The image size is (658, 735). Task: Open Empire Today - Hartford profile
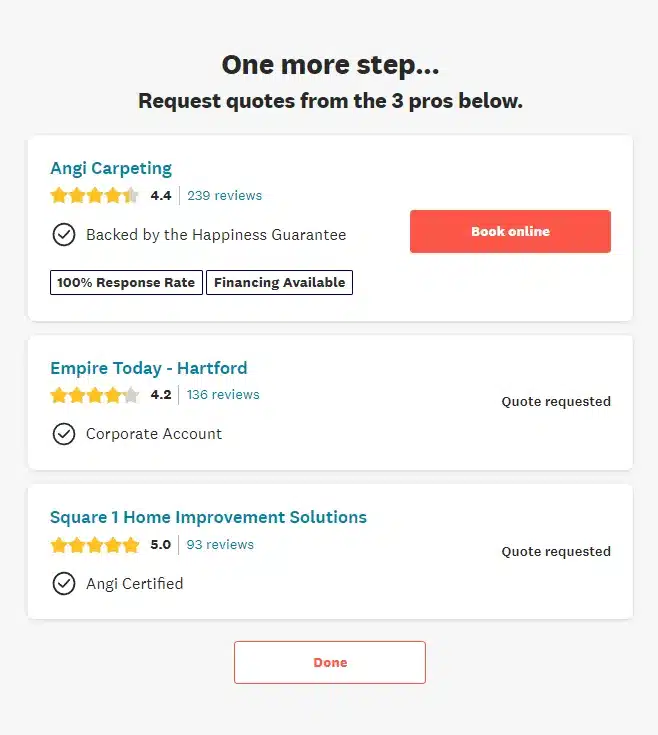tap(149, 368)
